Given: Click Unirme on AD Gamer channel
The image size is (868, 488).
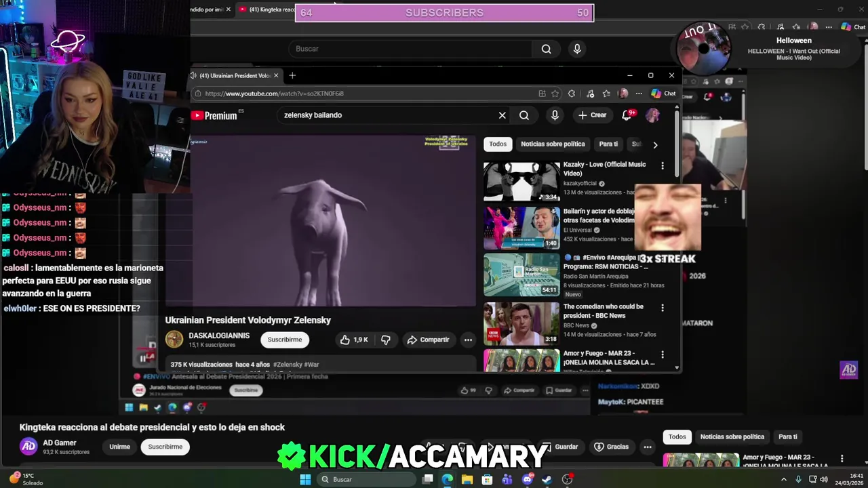Looking at the screenshot, I should (119, 447).
